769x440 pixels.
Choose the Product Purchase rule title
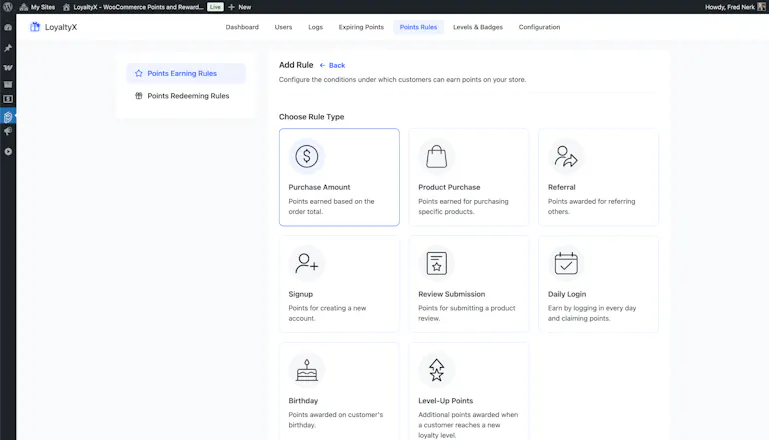pyautogui.click(x=449, y=187)
